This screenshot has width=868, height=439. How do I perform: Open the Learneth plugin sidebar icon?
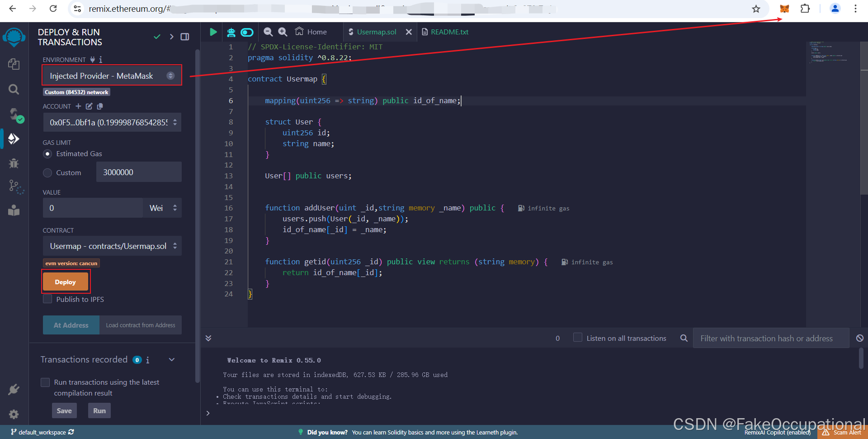pyautogui.click(x=14, y=210)
